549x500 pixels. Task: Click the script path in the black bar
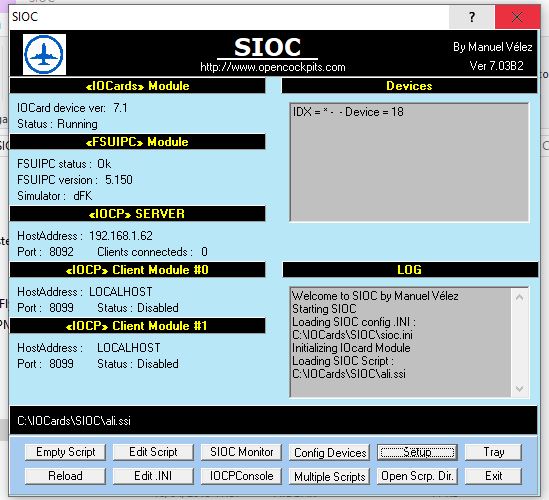pyautogui.click(x=74, y=421)
